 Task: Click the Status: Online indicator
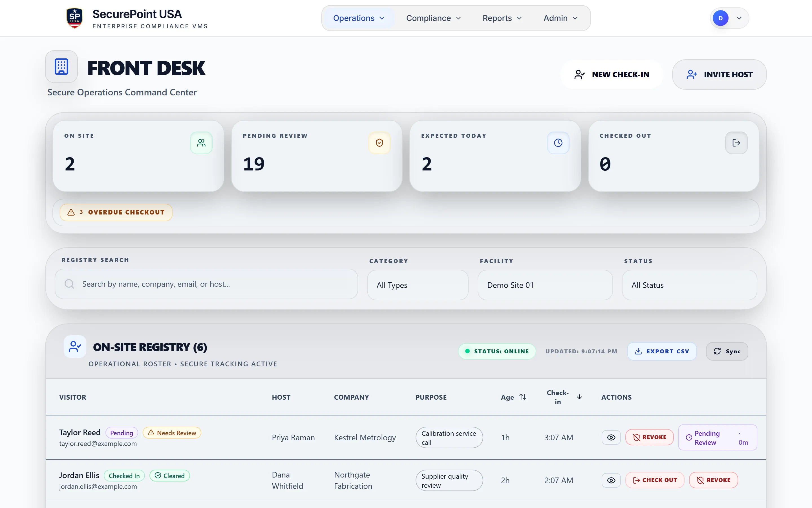click(497, 351)
